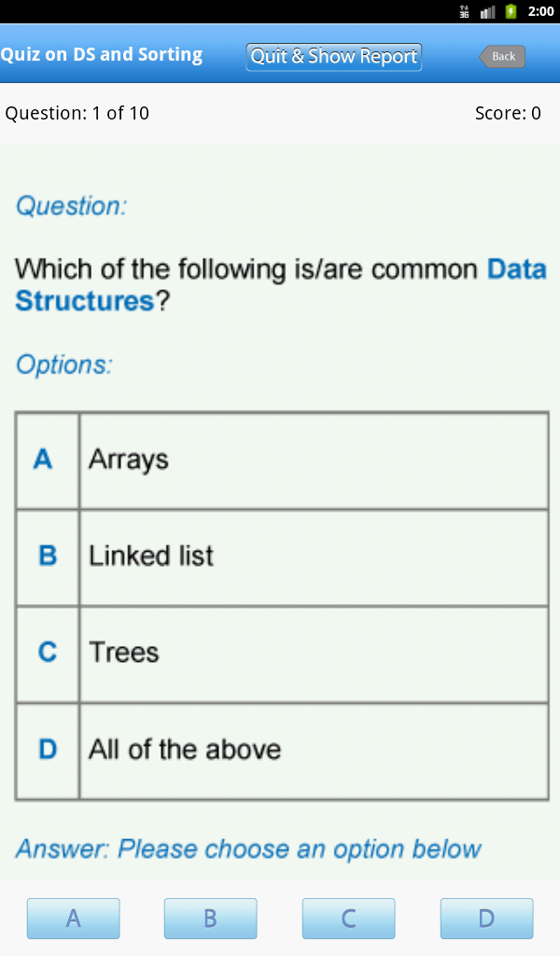Click Quit & Show Report button
This screenshot has height=956, width=560.
334,56
